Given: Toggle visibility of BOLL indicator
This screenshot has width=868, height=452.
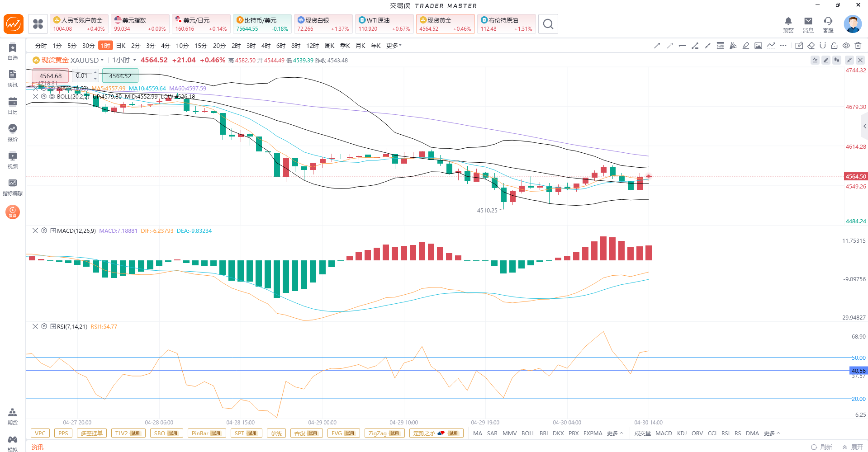Looking at the screenshot, I should pyautogui.click(x=52, y=96).
